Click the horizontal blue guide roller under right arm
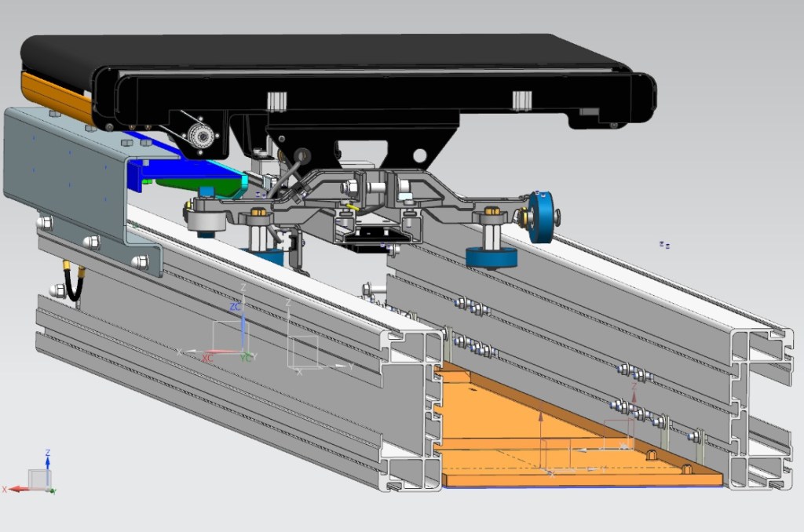The width and height of the screenshot is (804, 532). tap(490, 257)
